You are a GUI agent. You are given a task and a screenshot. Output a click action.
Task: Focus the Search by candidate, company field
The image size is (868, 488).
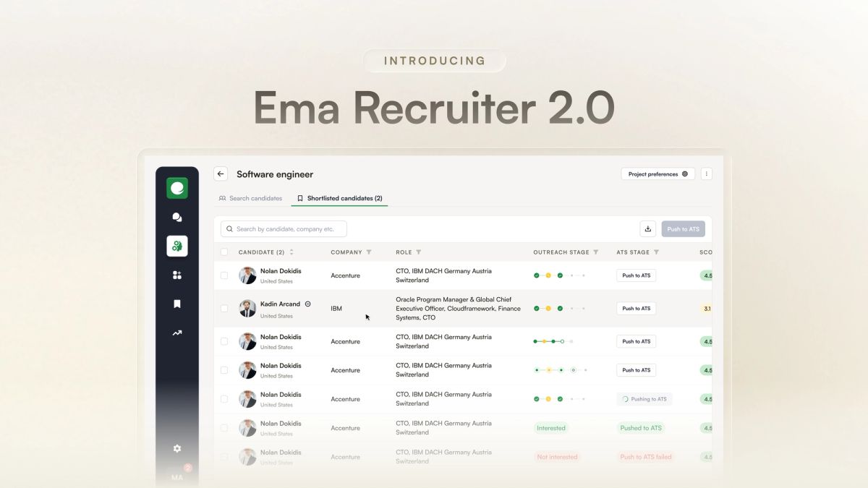pos(284,229)
